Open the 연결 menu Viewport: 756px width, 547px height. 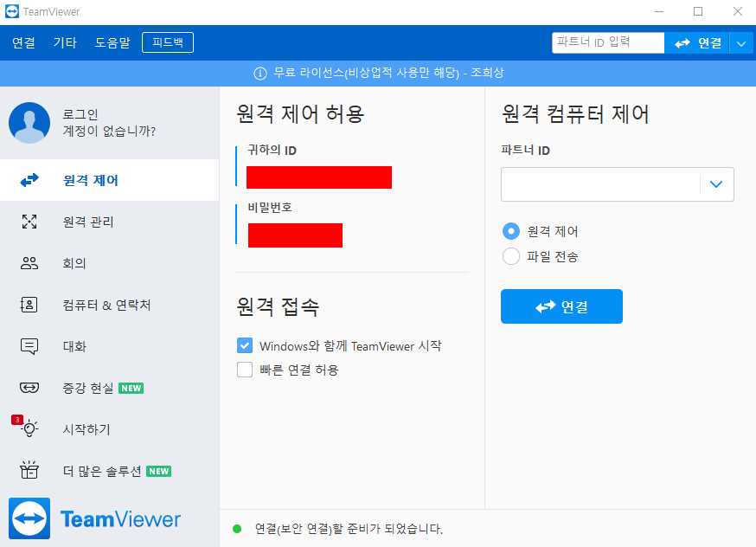click(x=23, y=42)
